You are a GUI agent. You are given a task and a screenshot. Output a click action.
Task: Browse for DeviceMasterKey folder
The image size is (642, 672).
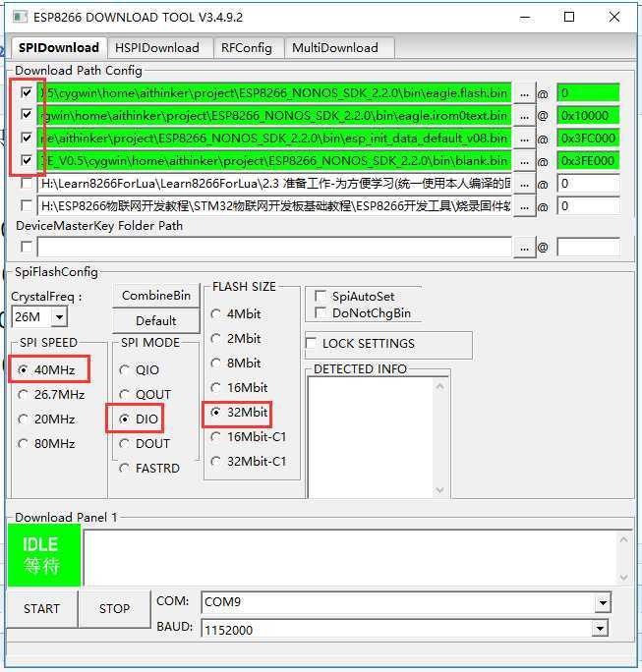pyautogui.click(x=524, y=248)
